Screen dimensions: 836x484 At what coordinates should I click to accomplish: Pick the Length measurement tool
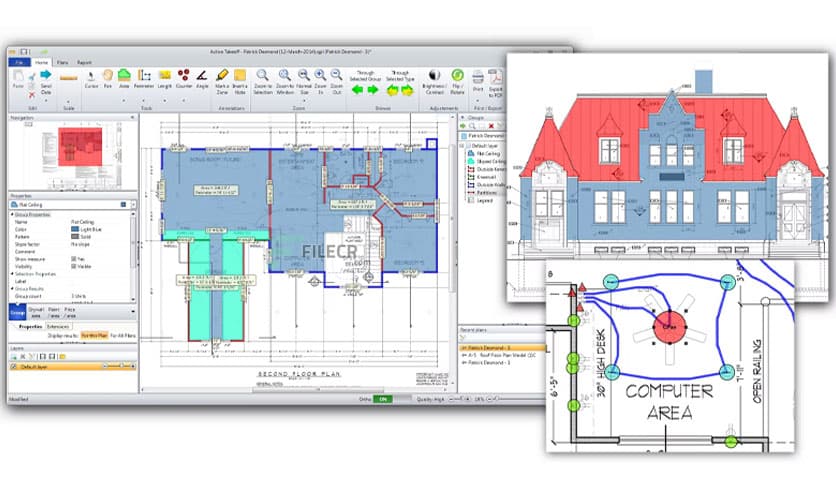[x=165, y=78]
